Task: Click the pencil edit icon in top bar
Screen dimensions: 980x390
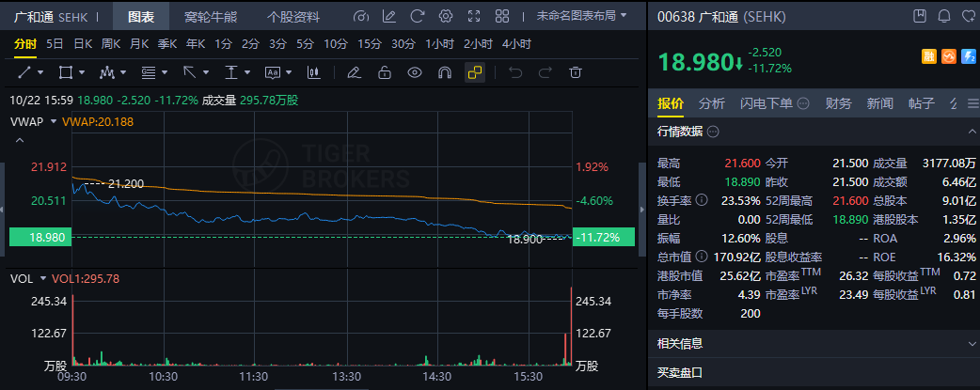Action: pos(388,16)
